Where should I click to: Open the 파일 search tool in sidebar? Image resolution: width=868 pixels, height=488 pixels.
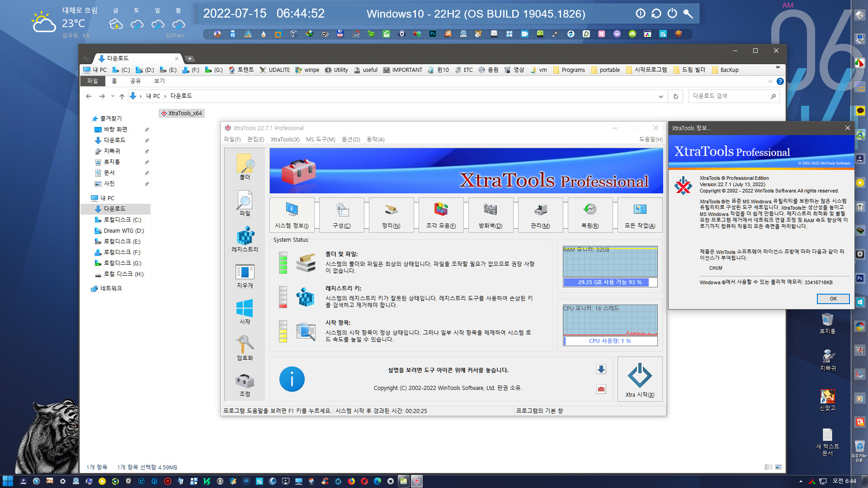245,203
